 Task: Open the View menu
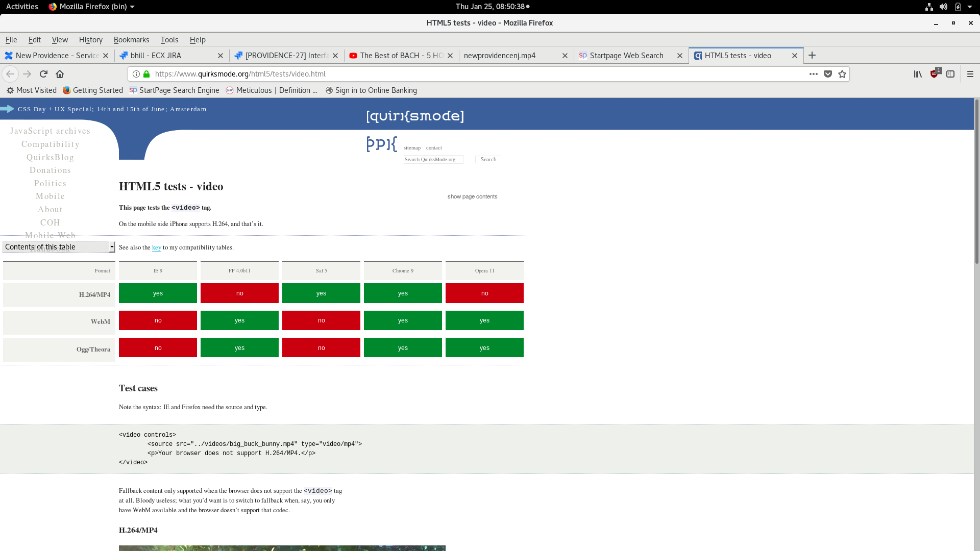60,40
